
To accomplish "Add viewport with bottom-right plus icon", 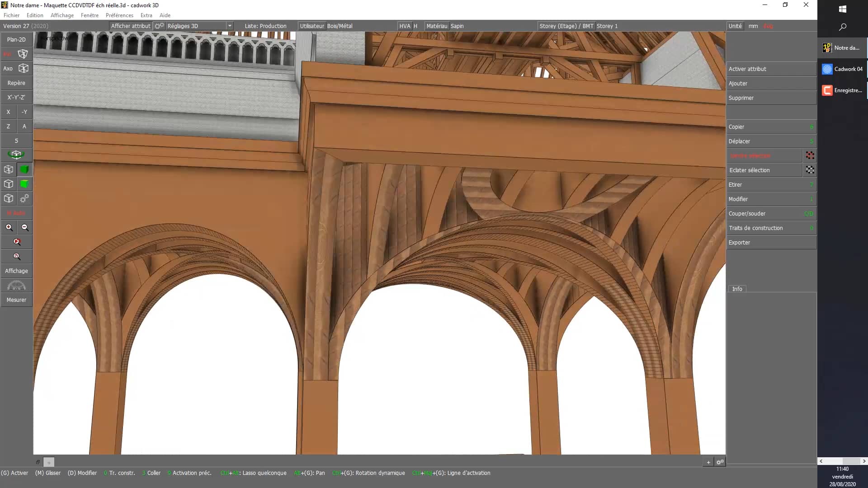I will pyautogui.click(x=708, y=462).
